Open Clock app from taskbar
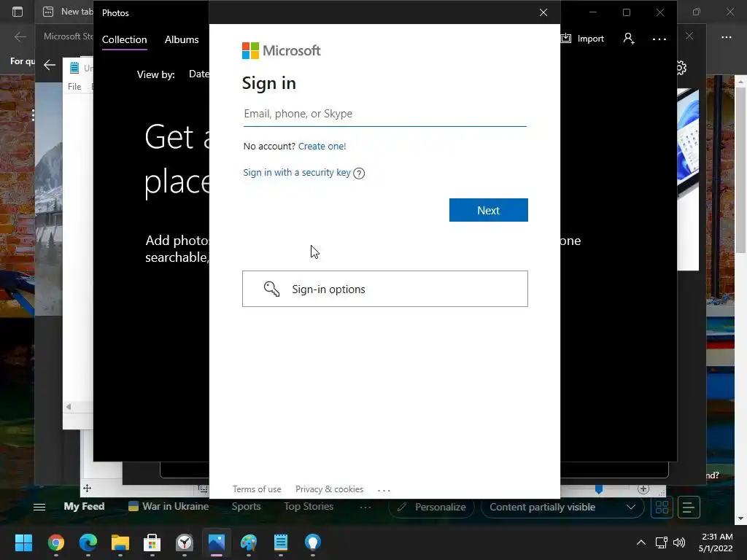Viewport: 747px width, 560px height. [x=185, y=542]
